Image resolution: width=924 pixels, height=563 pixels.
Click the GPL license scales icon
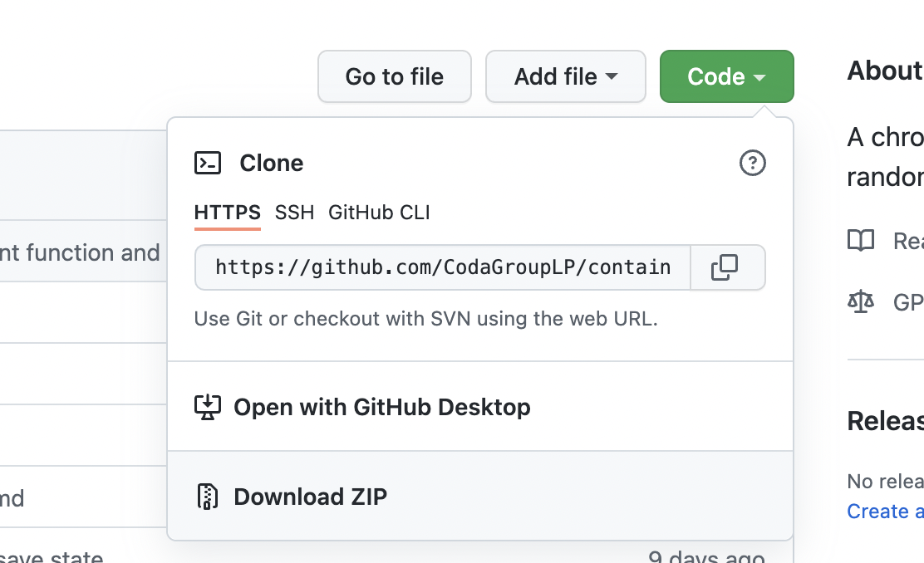[x=861, y=301]
